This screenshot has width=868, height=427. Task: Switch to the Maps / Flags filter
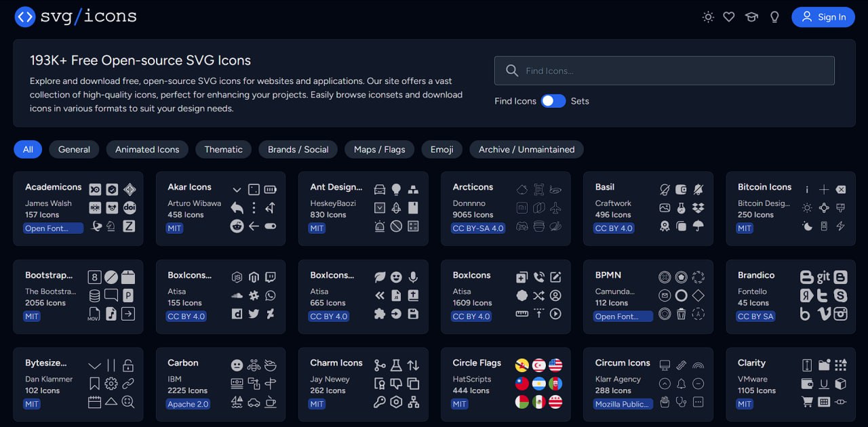[380, 150]
